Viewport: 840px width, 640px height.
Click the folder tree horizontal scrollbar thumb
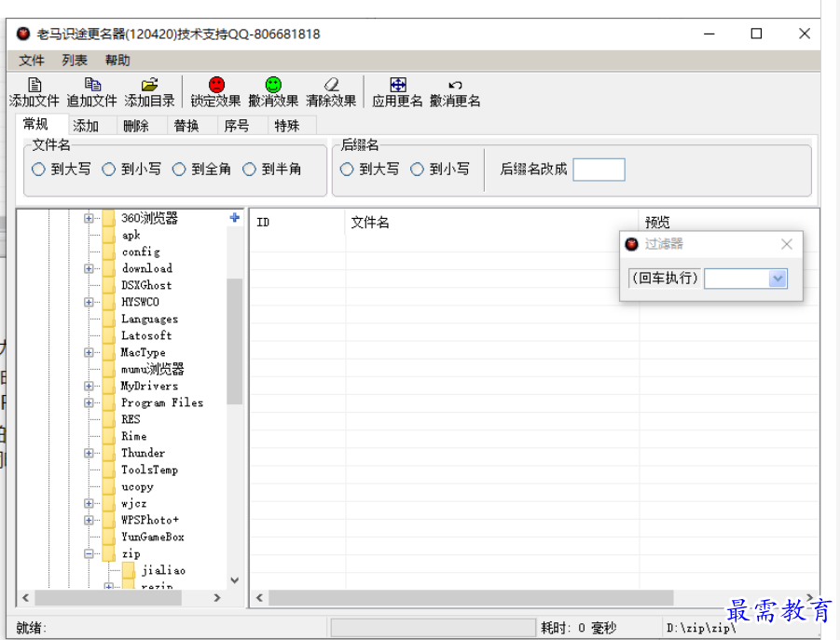point(107,598)
